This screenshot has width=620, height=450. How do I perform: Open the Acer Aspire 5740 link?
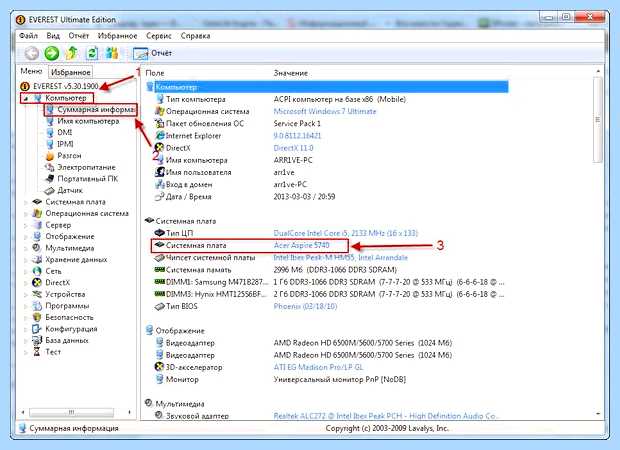coord(301,245)
